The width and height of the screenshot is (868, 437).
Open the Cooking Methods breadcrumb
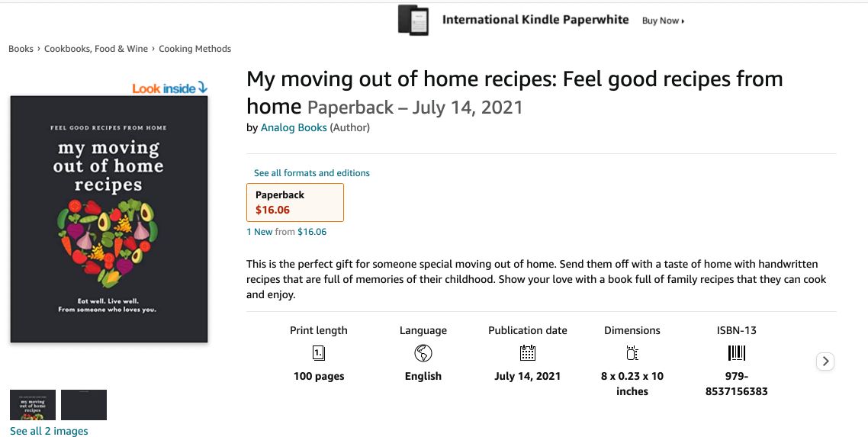(x=194, y=49)
